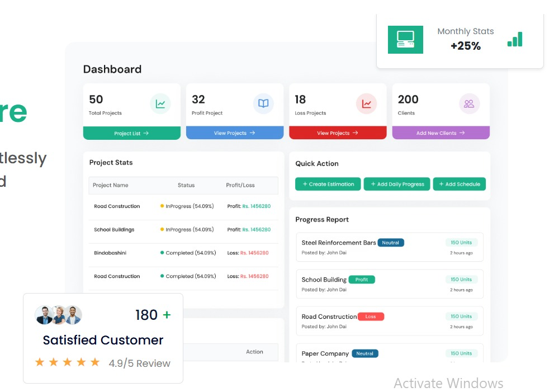Click Bindabashini Completed (54.09%) status
554x392 pixels.
188,253
